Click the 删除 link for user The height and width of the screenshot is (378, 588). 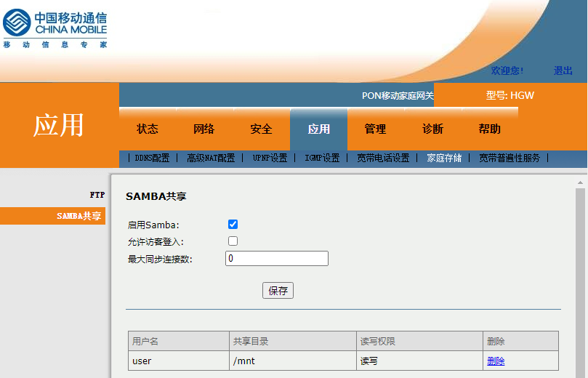(x=496, y=361)
